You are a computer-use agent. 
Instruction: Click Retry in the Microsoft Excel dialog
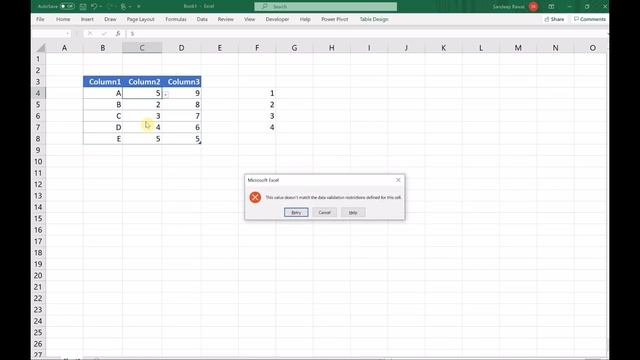pyautogui.click(x=296, y=212)
